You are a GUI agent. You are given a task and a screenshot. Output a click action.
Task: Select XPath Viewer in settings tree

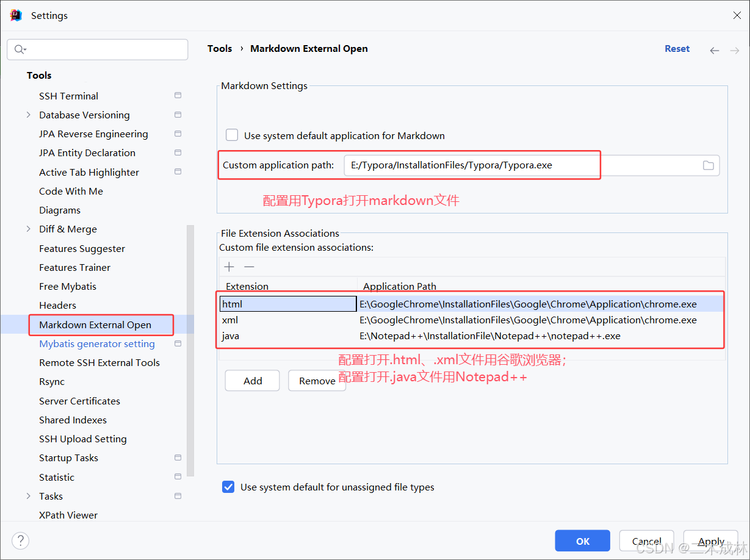click(68, 515)
